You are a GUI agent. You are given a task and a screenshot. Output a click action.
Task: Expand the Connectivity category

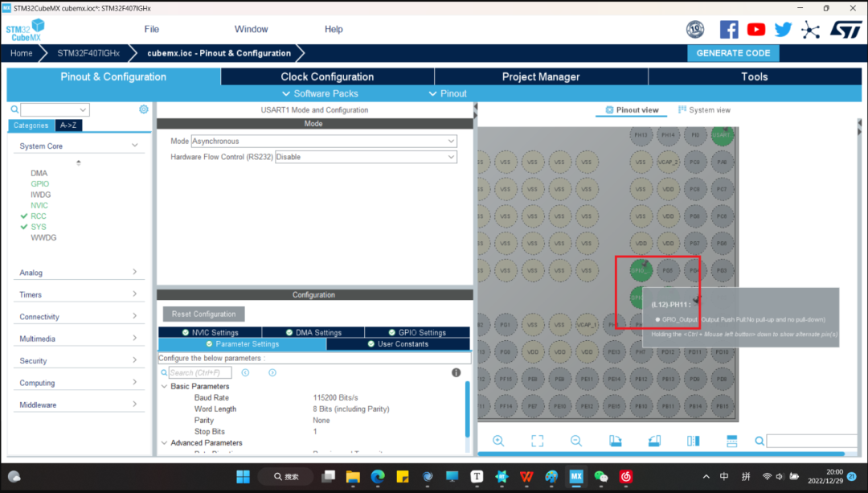79,317
